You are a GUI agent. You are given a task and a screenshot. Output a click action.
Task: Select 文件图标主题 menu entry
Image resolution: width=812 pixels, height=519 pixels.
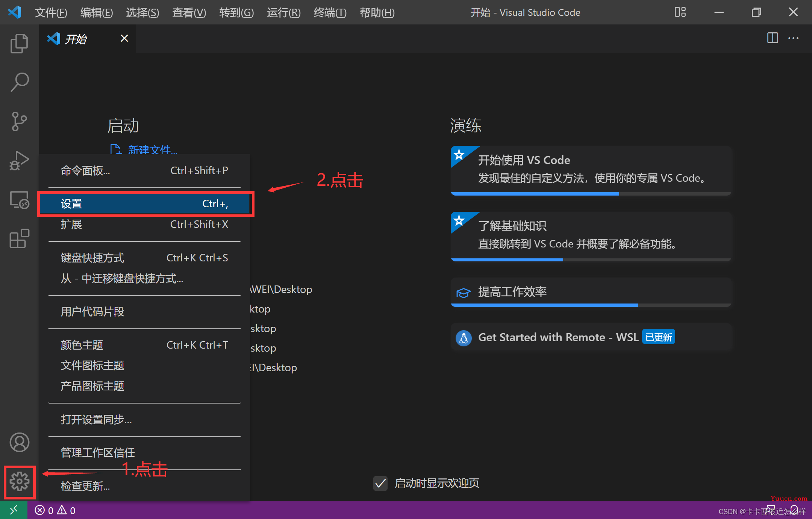coord(145,366)
